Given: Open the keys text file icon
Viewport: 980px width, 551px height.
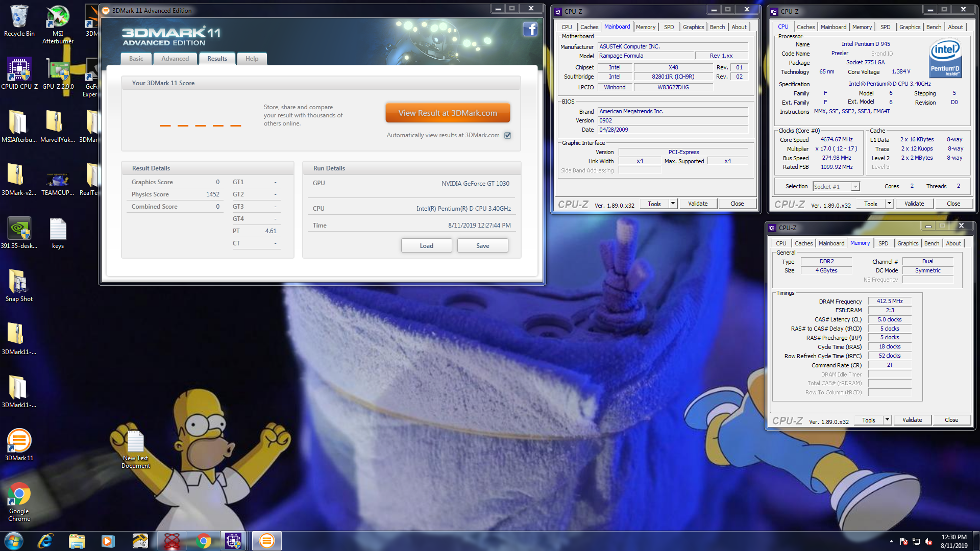Looking at the screenshot, I should click(58, 233).
